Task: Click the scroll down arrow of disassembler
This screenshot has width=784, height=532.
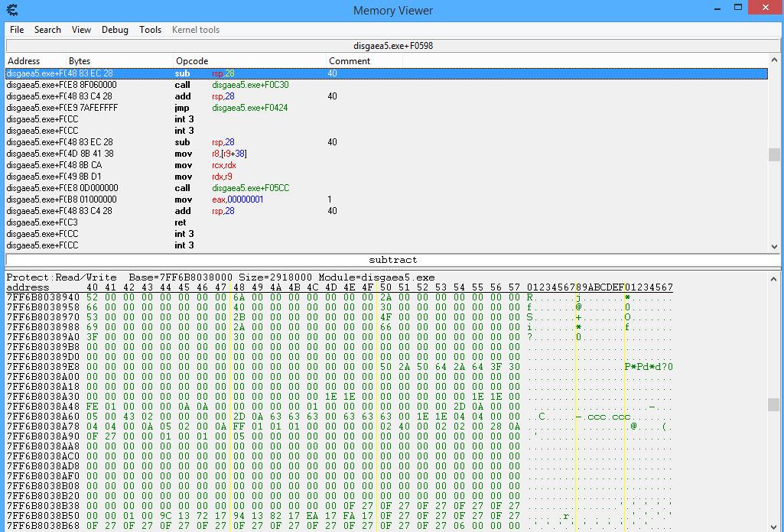Action: (x=775, y=246)
